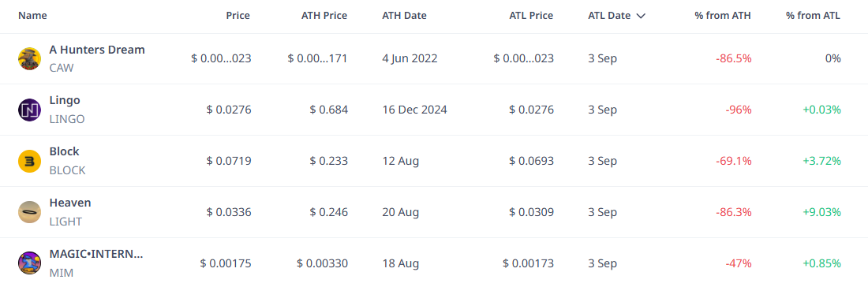868x287 pixels.
Task: Open the MAGIC•INTERN... coin name link
Action: [96, 255]
